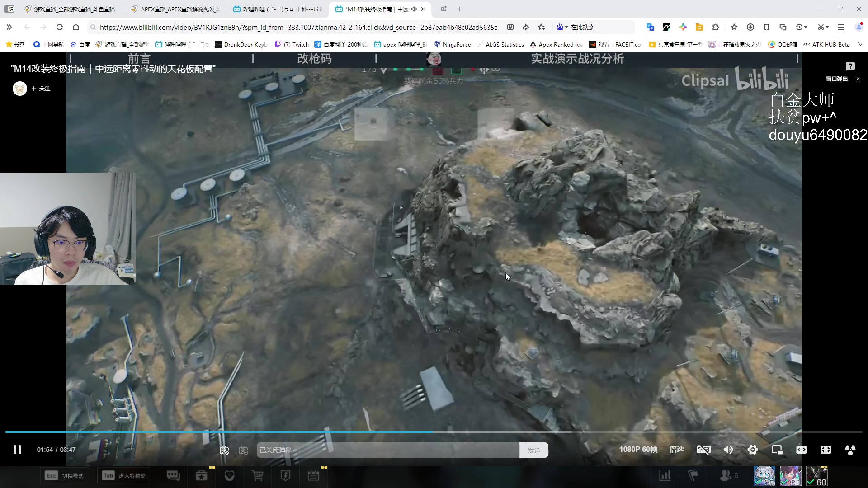Jump to 改枪码 chapter marker
The image size is (868, 488).
314,59
